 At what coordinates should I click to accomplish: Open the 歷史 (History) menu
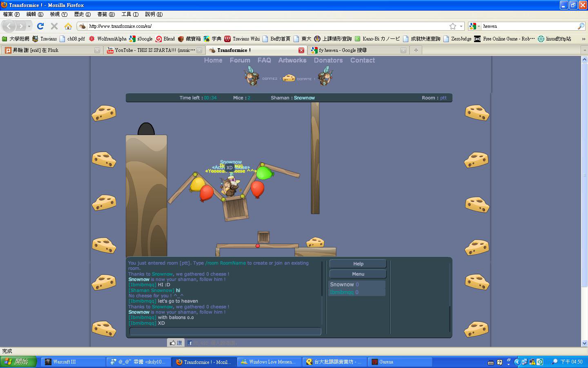[x=82, y=14]
